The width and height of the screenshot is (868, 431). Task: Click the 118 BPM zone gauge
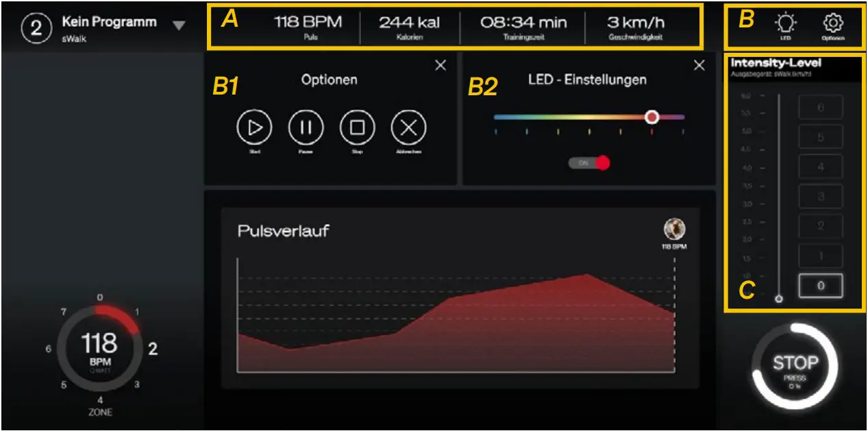click(99, 347)
